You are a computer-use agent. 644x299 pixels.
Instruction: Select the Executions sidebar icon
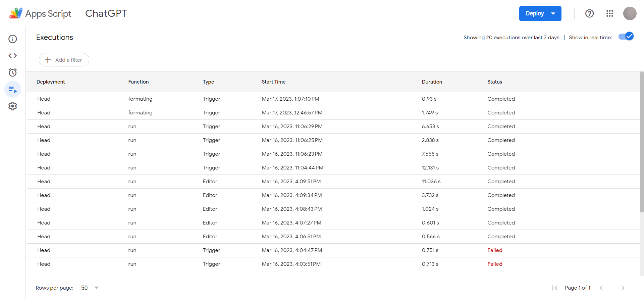[x=13, y=89]
